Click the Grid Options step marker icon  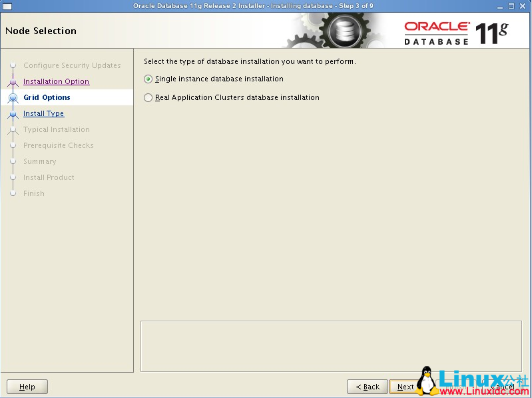pyautogui.click(x=13, y=97)
